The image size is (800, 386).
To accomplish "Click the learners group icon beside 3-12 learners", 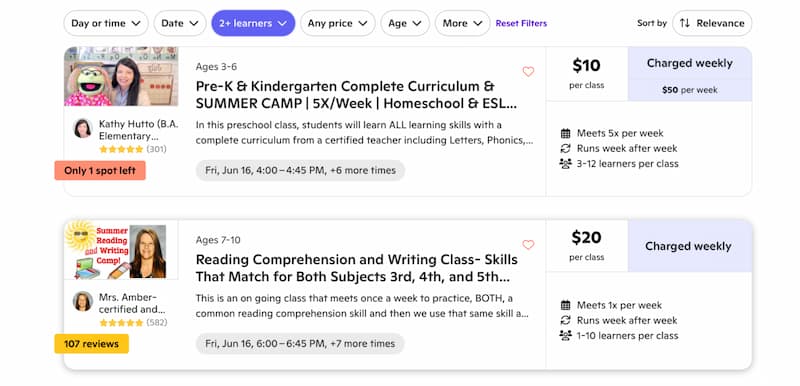I will (565, 164).
